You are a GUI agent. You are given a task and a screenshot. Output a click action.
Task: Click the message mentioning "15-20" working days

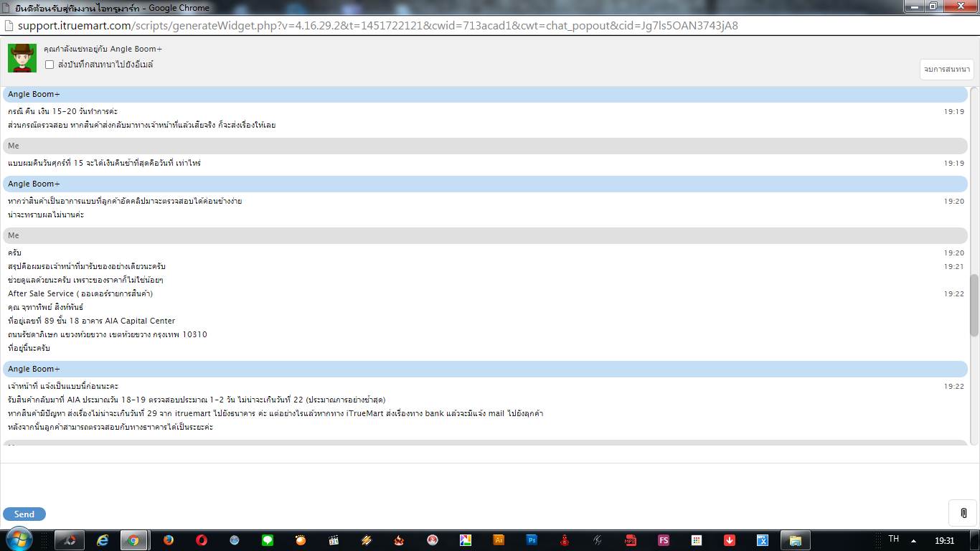(63, 111)
